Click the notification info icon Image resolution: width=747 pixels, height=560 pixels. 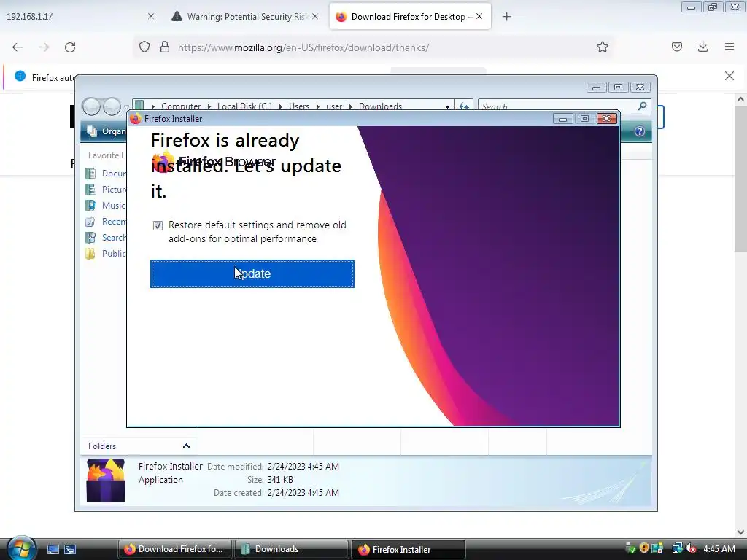click(20, 76)
